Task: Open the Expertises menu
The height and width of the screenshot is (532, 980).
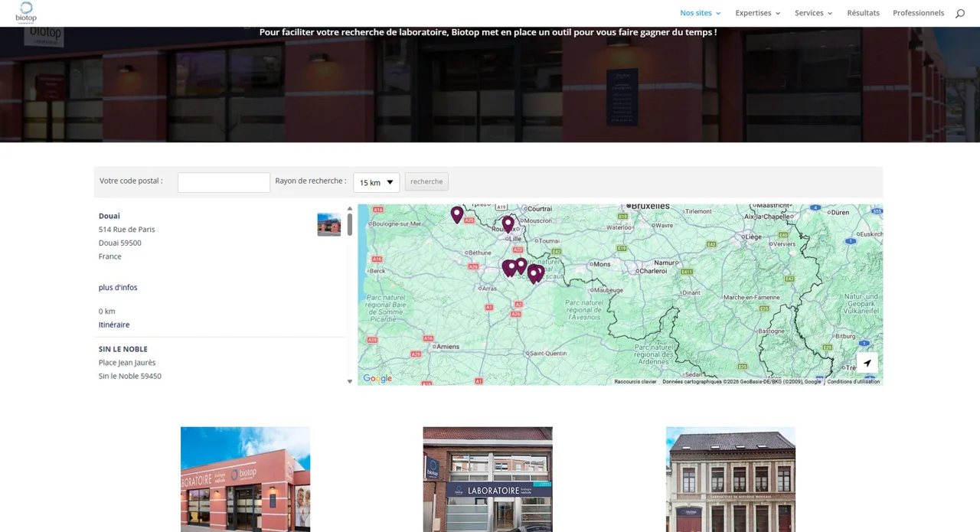Action: (x=758, y=13)
